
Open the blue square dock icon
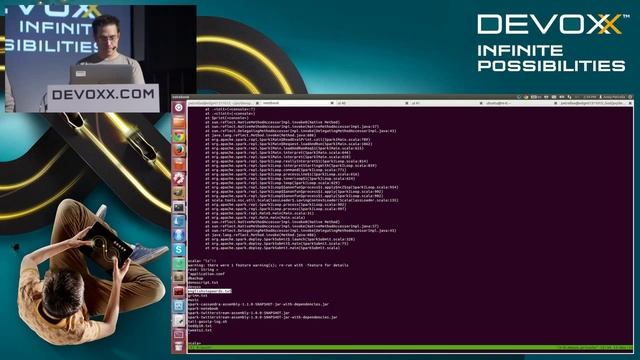click(x=179, y=306)
